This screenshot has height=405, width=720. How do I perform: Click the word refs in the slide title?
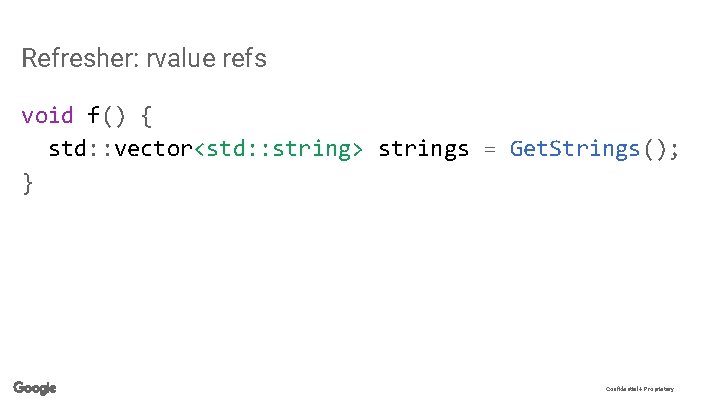[x=245, y=58]
